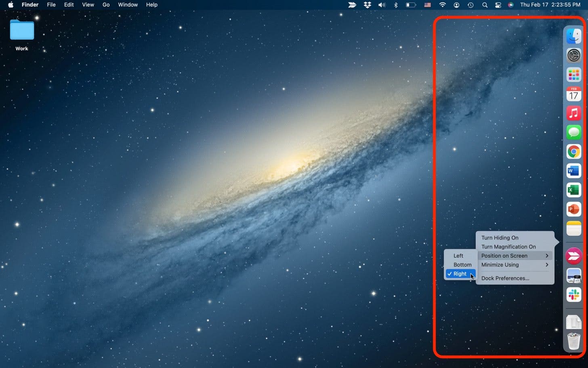Select the checked Right position option

[x=460, y=274]
